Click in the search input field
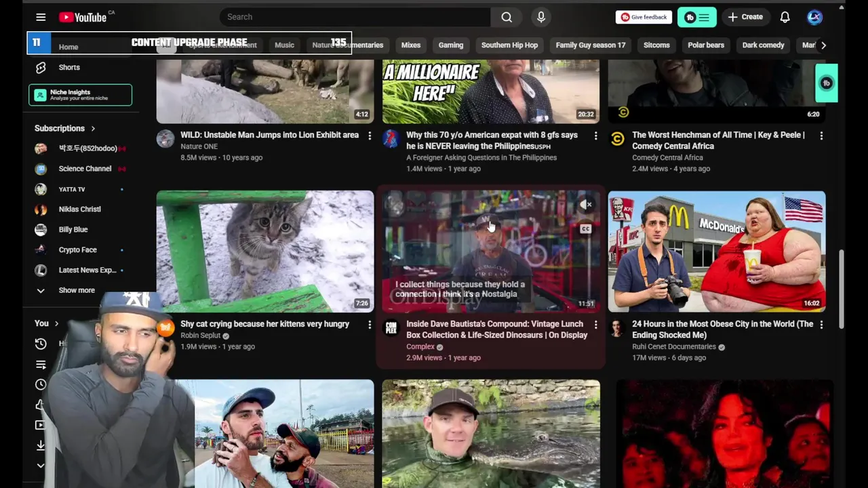The width and height of the screenshot is (868, 488). [x=355, y=17]
